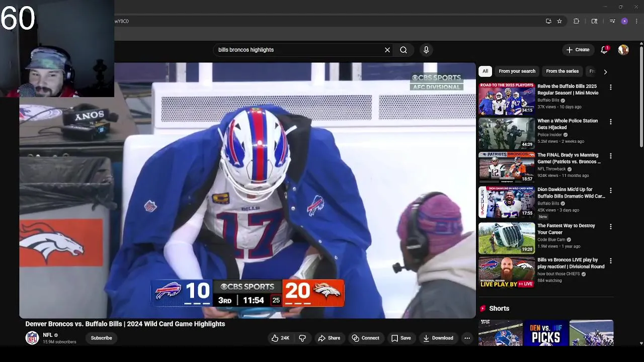Open the Police Station Hijacked video thumbnail
The height and width of the screenshot is (362, 644).
tap(507, 133)
